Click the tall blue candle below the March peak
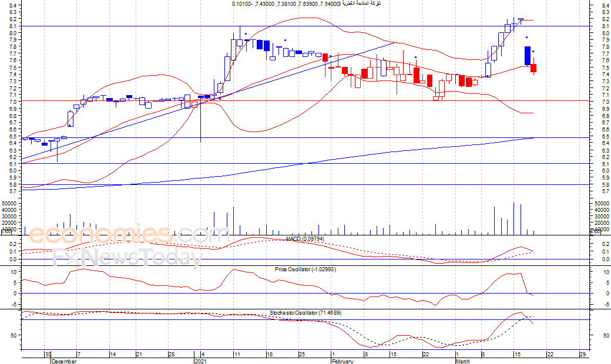 [528, 56]
